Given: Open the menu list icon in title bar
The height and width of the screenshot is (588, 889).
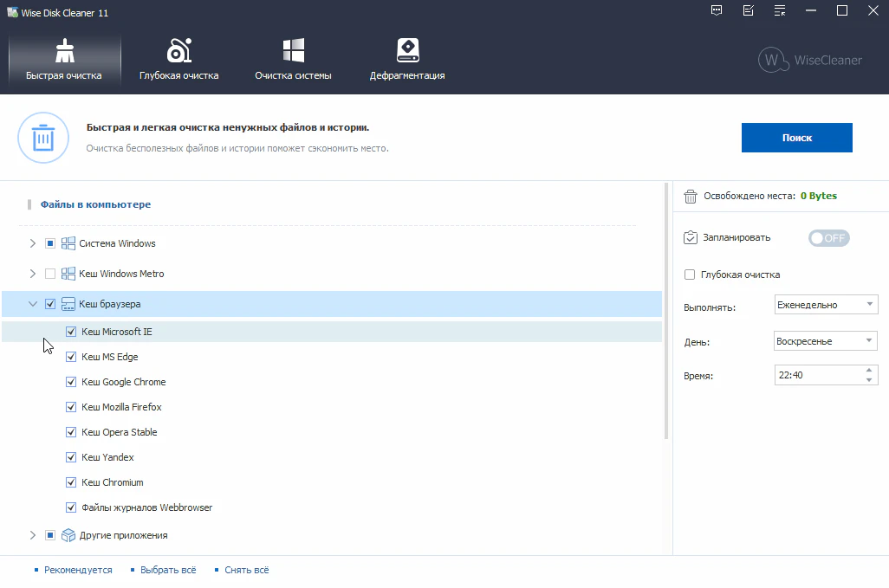Looking at the screenshot, I should click(x=780, y=11).
